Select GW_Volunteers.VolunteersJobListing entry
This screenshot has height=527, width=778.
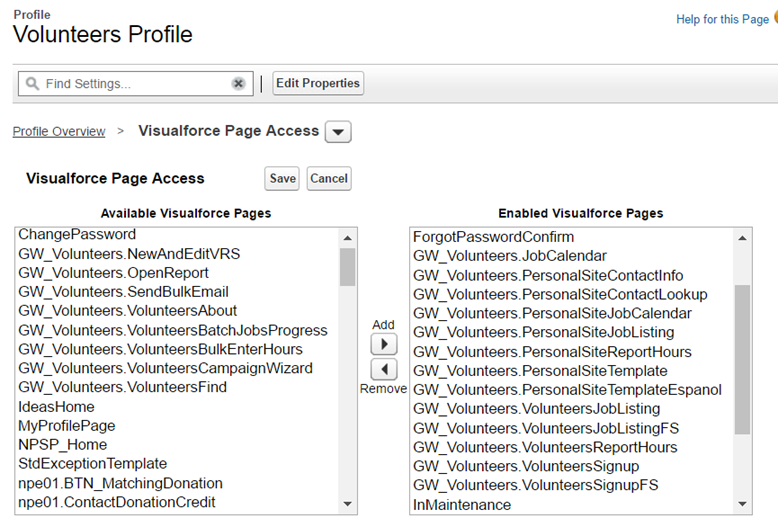click(x=573, y=409)
